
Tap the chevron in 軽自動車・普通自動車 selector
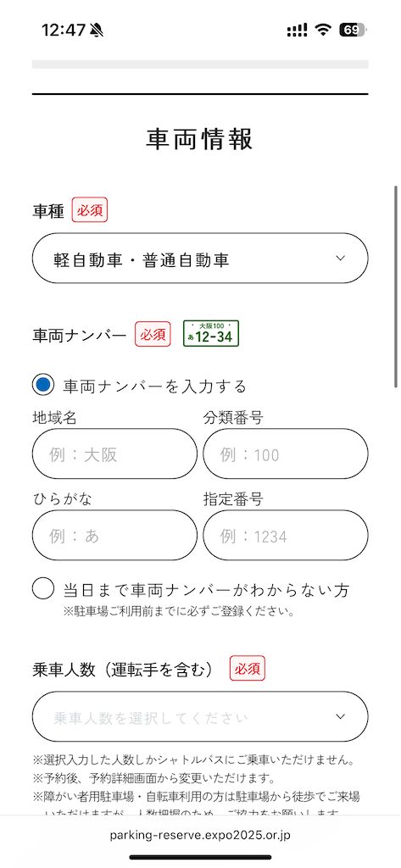pyautogui.click(x=341, y=259)
